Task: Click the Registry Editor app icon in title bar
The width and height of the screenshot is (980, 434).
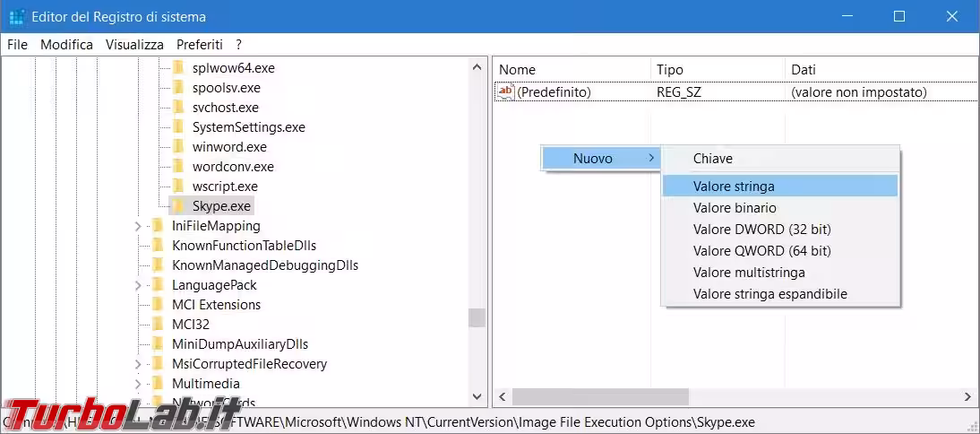Action: [x=16, y=16]
